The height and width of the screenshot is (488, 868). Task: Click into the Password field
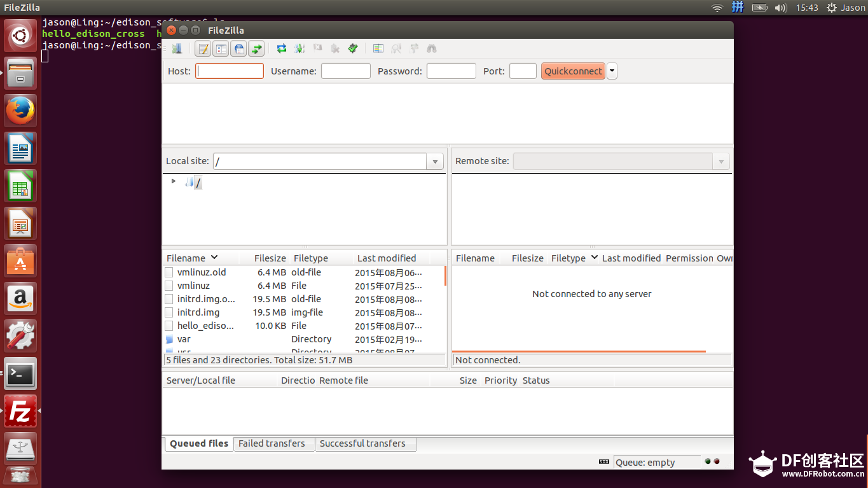pyautogui.click(x=451, y=71)
